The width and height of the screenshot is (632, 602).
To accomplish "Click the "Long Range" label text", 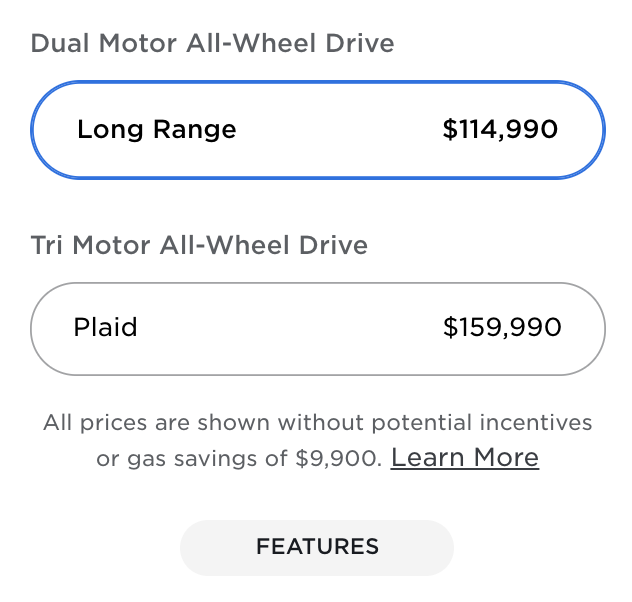I will 157,130.
